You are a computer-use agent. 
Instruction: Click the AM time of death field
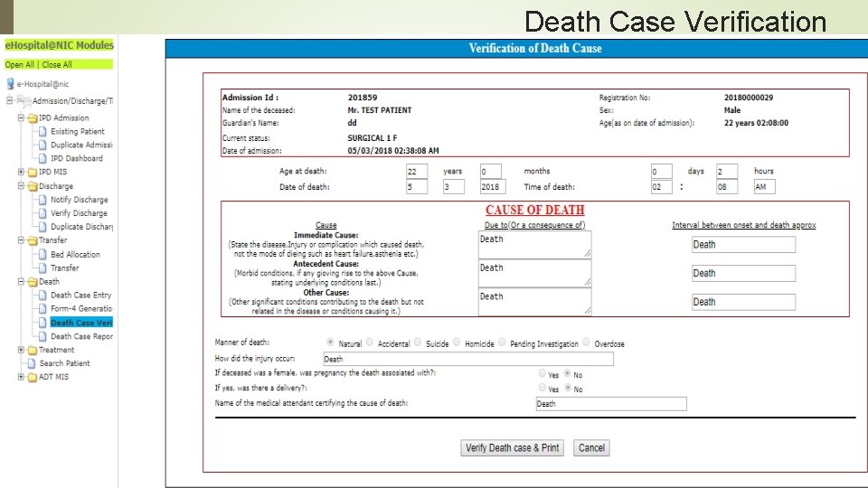pos(764,186)
